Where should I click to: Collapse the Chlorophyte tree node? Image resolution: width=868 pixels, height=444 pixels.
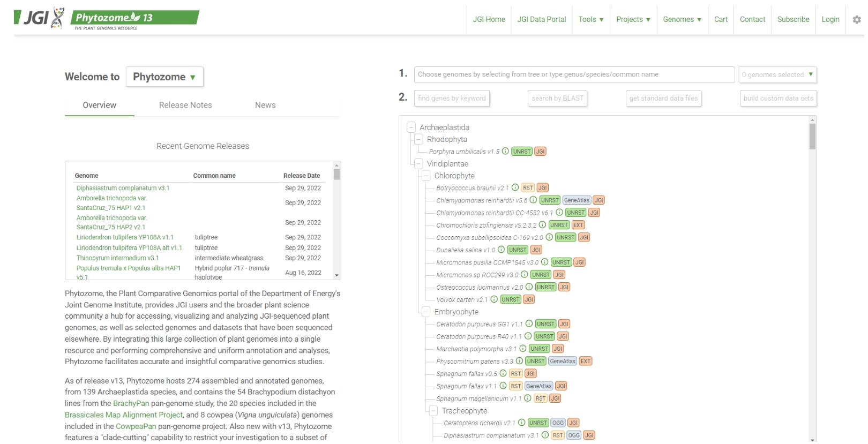426,176
